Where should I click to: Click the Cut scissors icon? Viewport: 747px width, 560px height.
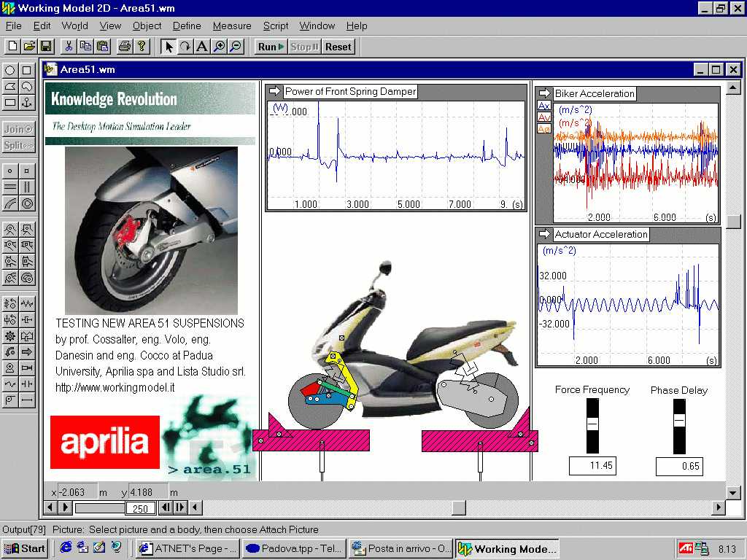click(x=69, y=47)
